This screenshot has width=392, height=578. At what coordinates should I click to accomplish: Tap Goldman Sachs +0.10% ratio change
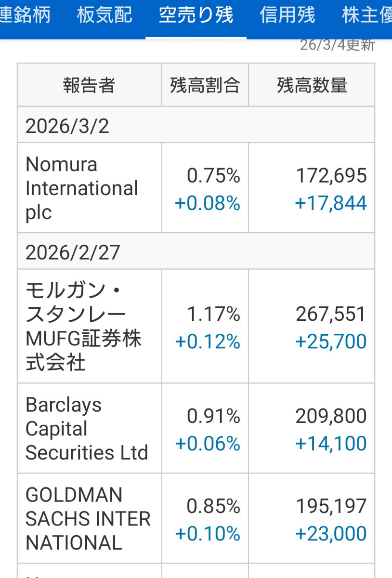(208, 534)
